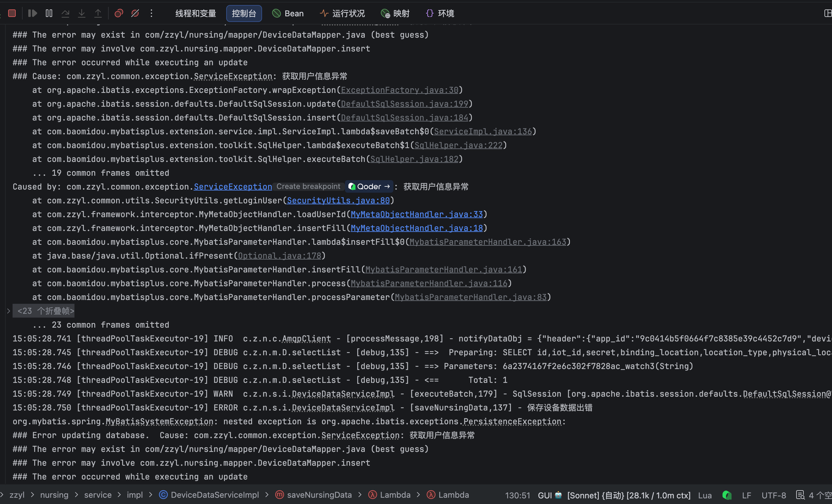Open the View Breakpoints icon
The image size is (832, 504).
pos(118,13)
